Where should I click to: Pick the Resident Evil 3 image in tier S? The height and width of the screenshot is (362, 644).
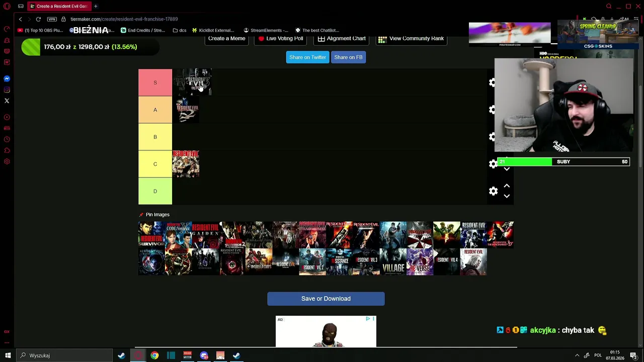pyautogui.click(x=198, y=82)
